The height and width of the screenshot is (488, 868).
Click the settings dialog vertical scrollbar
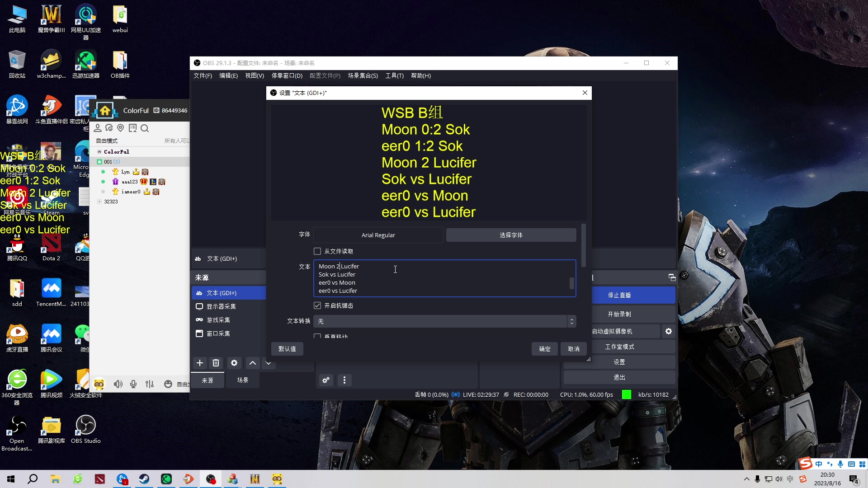click(584, 246)
